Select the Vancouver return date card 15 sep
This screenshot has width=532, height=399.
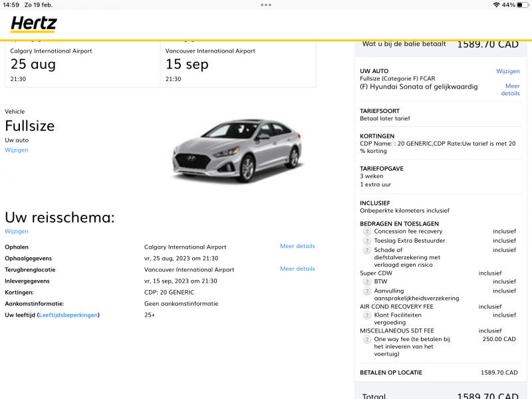point(238,65)
